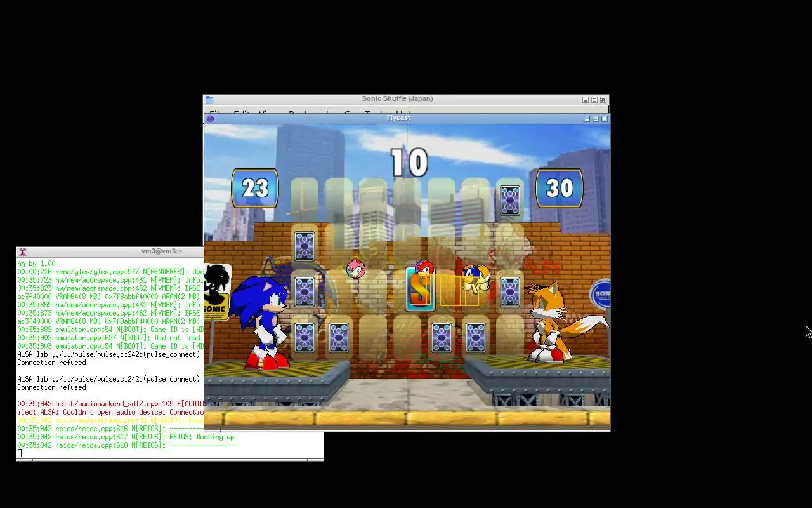Screen dimensions: 812x508
Task: Click the Sonic Shuffle (Japan) window folder icon
Action: click(209, 100)
